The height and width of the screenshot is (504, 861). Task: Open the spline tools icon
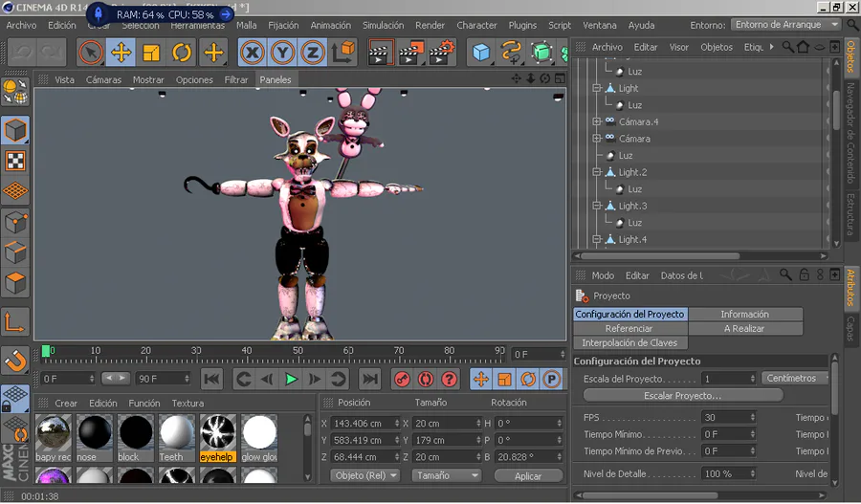(x=511, y=53)
